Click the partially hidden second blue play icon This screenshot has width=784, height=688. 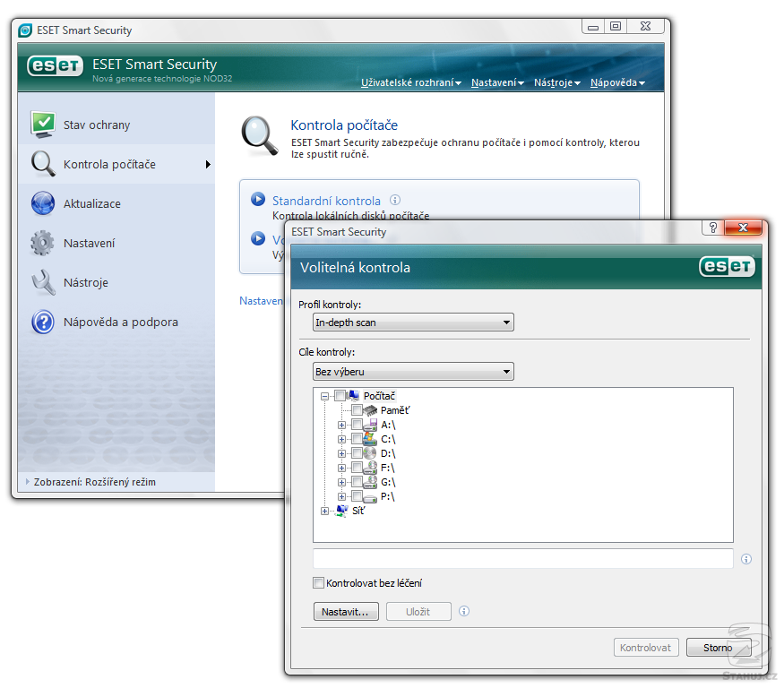[258, 238]
